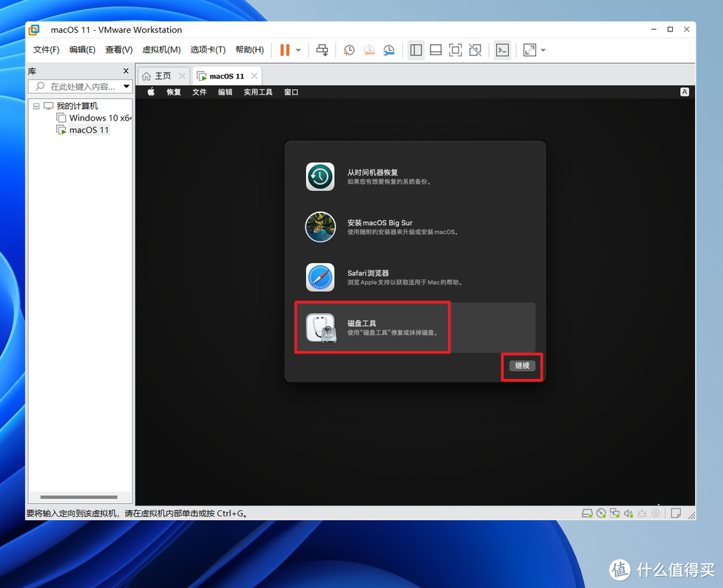The image size is (723, 588).
Task: Toggle the thumbnail bar view
Action: [436, 50]
